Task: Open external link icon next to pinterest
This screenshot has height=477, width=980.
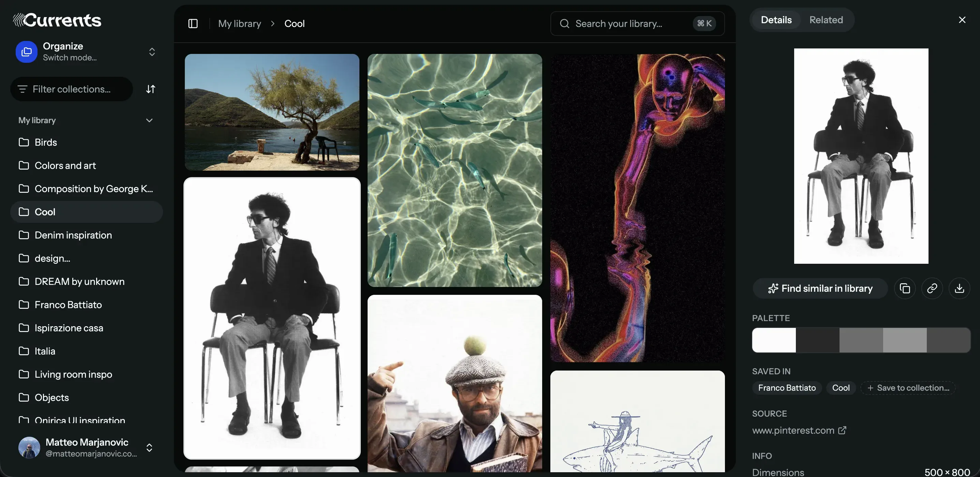Action: click(x=842, y=430)
